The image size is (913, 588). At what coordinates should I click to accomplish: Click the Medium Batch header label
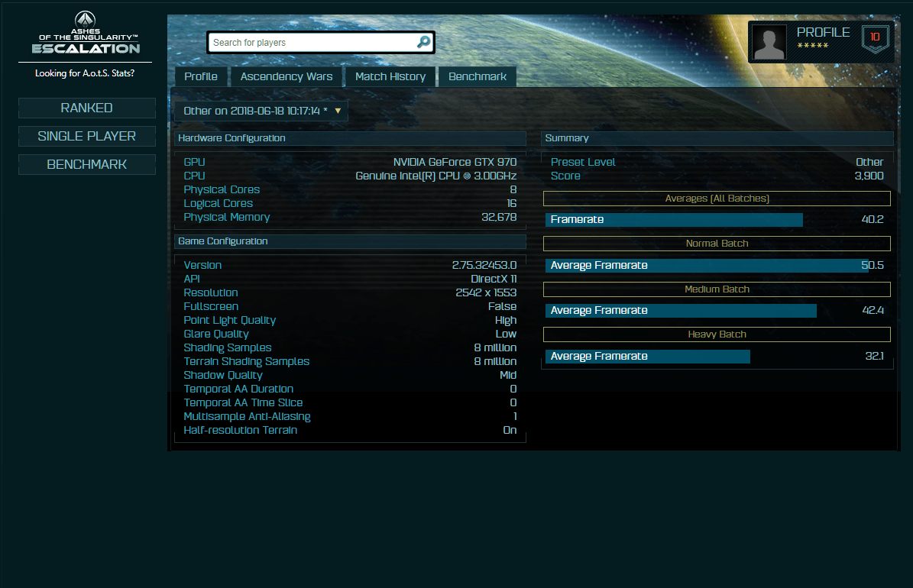[717, 289]
